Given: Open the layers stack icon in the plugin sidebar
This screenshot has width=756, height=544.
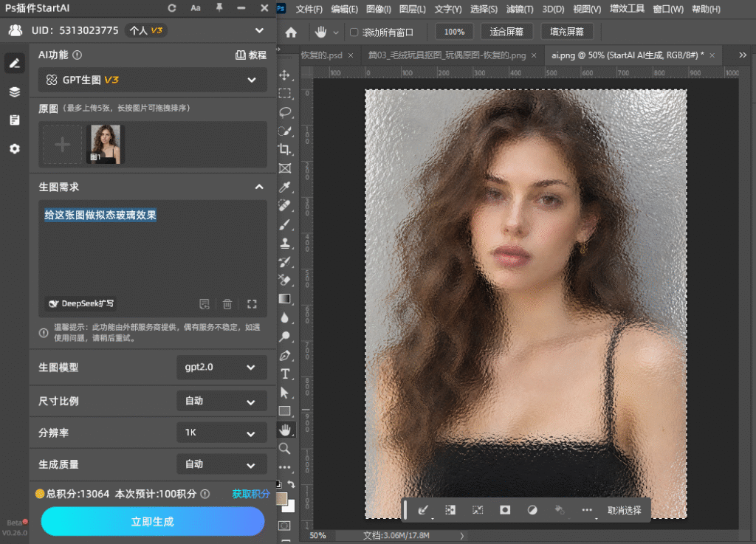Looking at the screenshot, I should (15, 92).
